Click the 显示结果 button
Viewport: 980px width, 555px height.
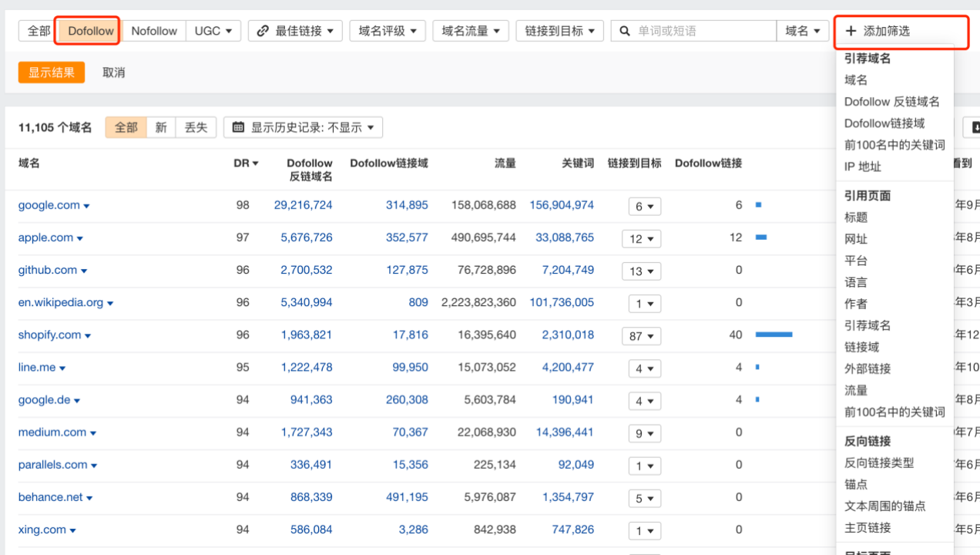[51, 72]
